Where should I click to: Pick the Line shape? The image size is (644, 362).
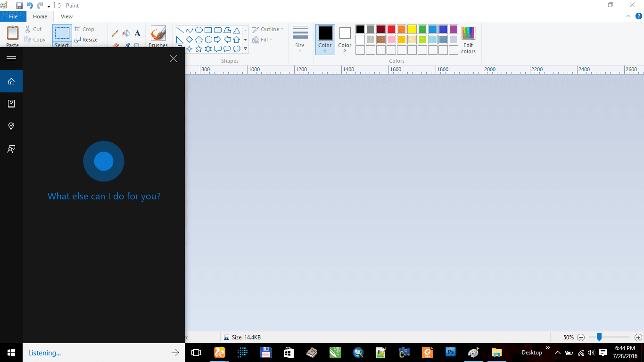pos(180,30)
